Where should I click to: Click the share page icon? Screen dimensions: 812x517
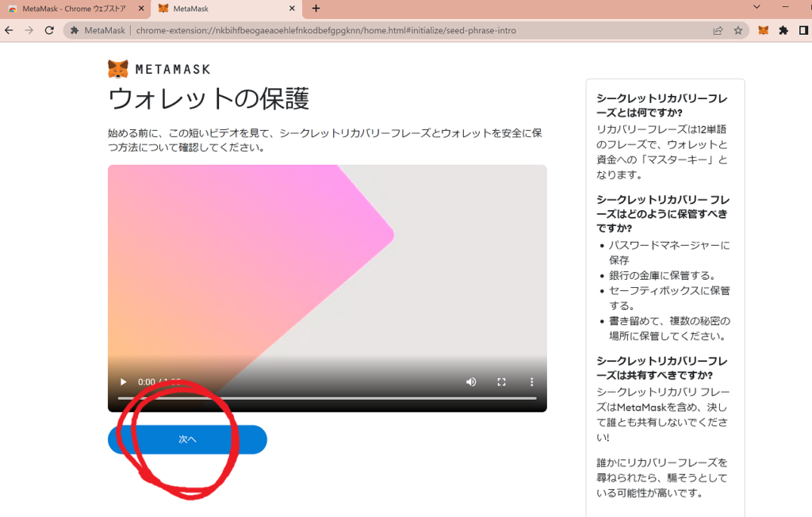(x=718, y=31)
